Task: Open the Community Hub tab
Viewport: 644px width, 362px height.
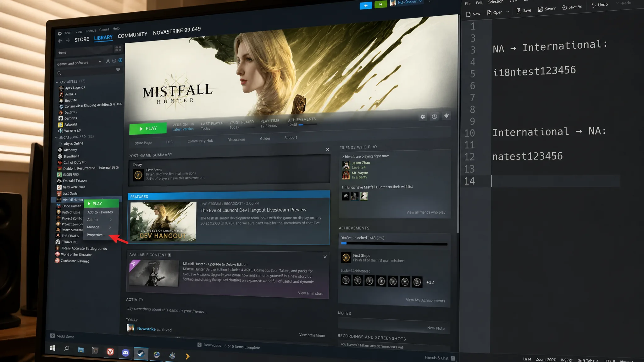Action: click(200, 141)
